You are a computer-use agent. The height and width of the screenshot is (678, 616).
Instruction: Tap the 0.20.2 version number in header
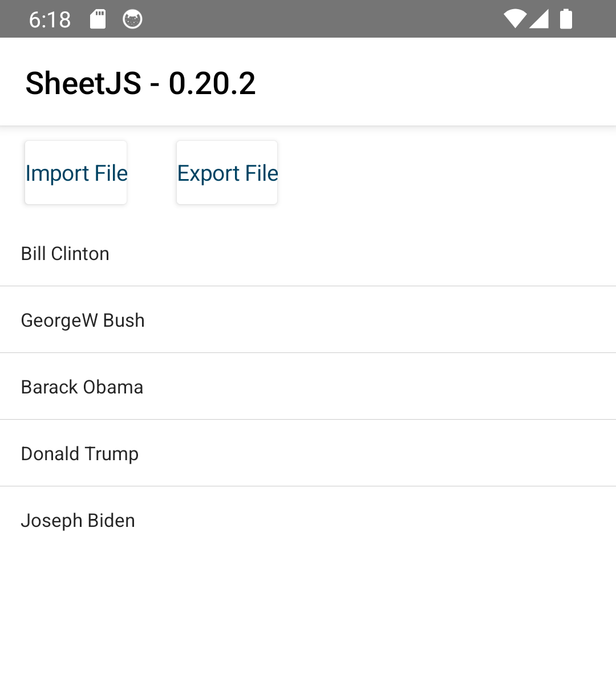tap(212, 83)
